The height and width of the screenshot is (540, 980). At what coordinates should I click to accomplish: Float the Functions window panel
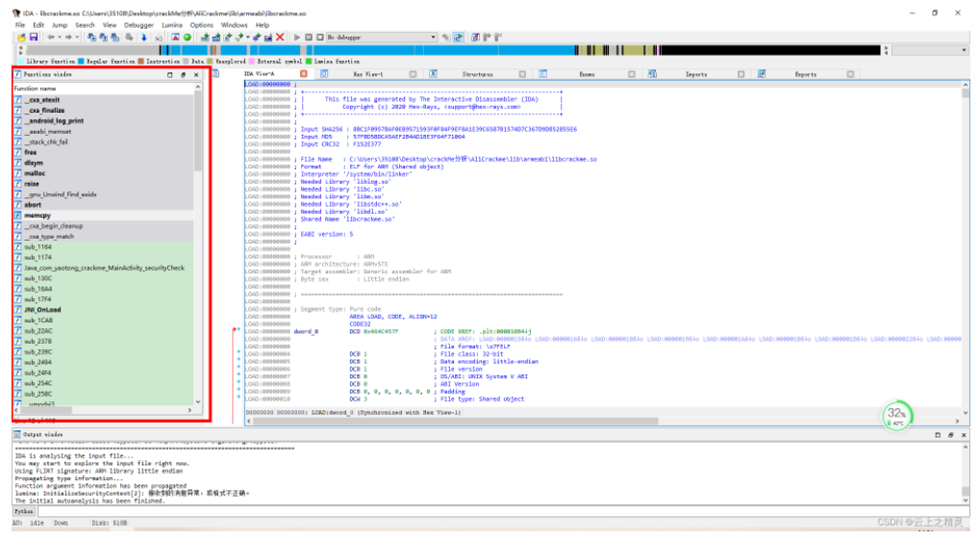(183, 75)
